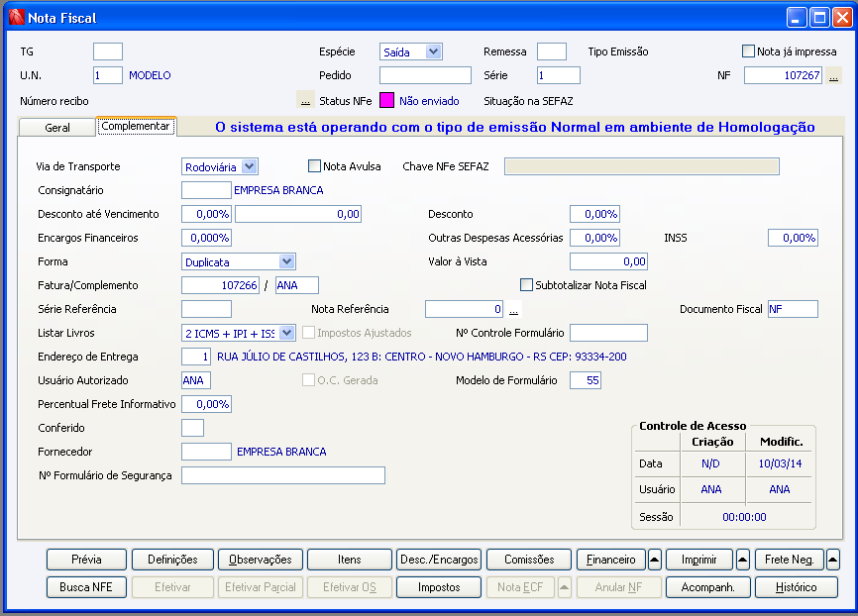Open the Observações dialog
The image size is (858, 616).
pos(261,560)
